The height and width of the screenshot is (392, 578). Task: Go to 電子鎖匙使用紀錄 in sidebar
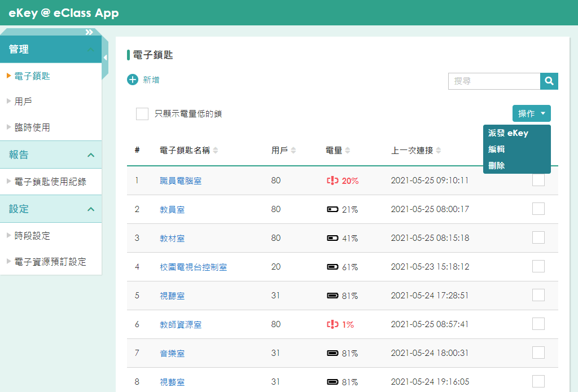tap(50, 182)
